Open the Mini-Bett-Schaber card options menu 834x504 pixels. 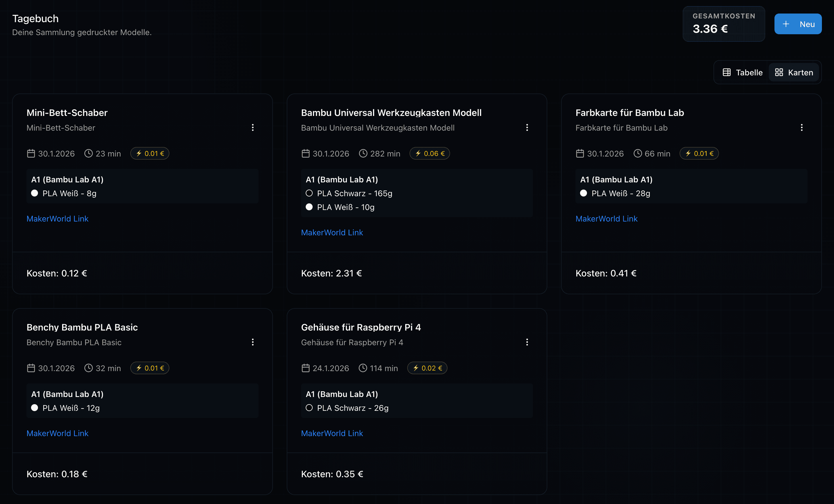[x=253, y=127]
